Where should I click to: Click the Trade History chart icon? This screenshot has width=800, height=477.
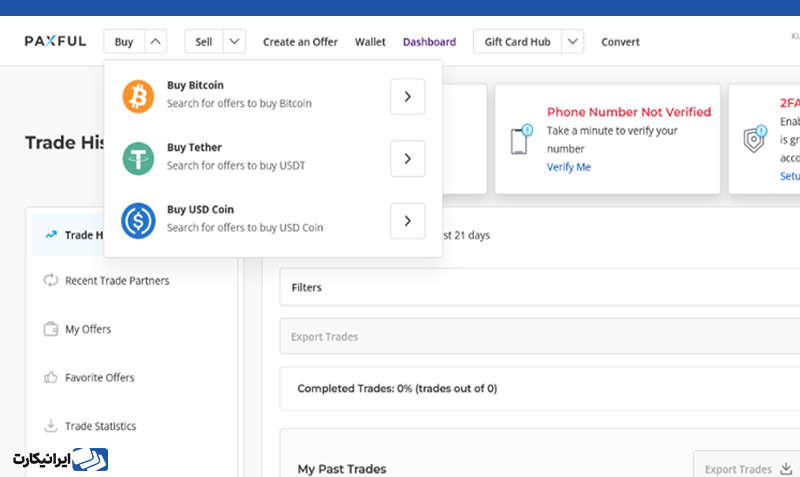[x=51, y=235]
